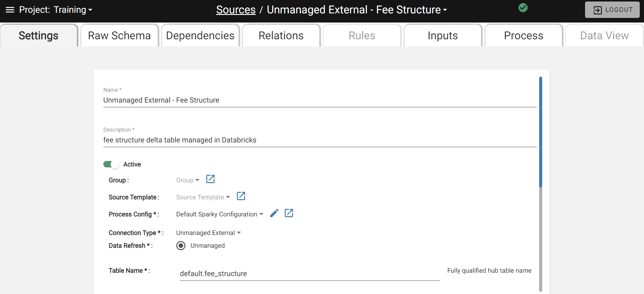Open Group in new window icon

coord(210,179)
